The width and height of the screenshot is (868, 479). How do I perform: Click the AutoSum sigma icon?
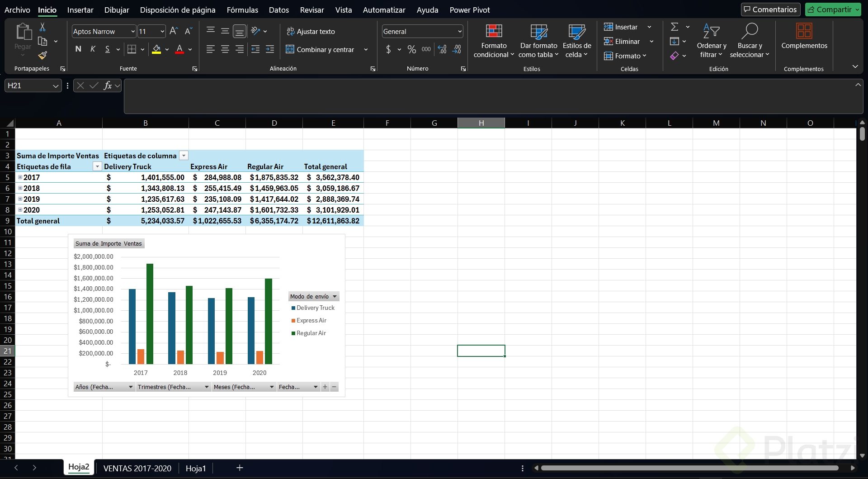675,27
